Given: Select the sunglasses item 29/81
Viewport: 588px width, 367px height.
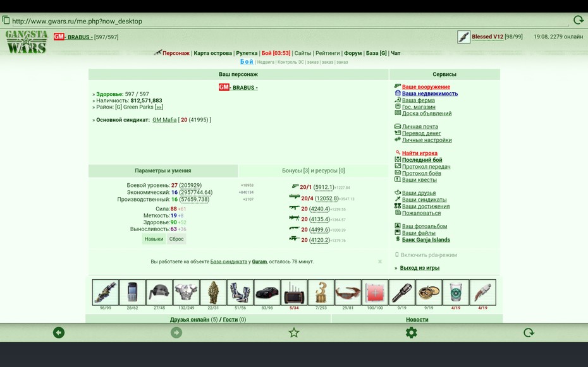Looking at the screenshot, I should click(348, 292).
